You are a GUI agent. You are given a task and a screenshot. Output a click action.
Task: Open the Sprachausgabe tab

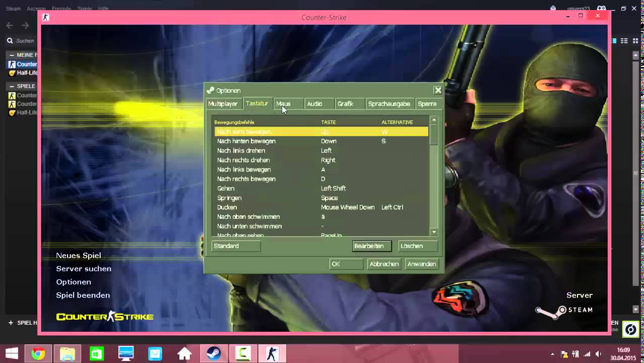[x=390, y=104]
